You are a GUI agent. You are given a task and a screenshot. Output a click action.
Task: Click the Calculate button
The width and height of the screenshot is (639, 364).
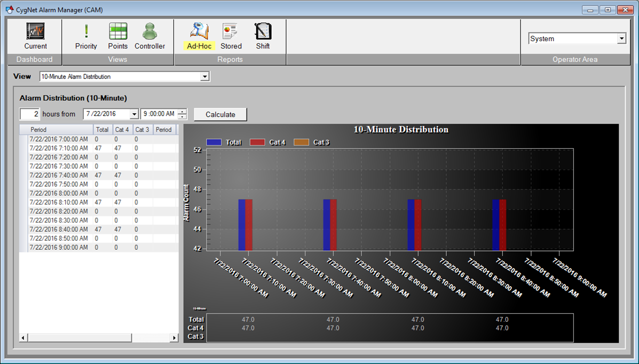click(220, 115)
